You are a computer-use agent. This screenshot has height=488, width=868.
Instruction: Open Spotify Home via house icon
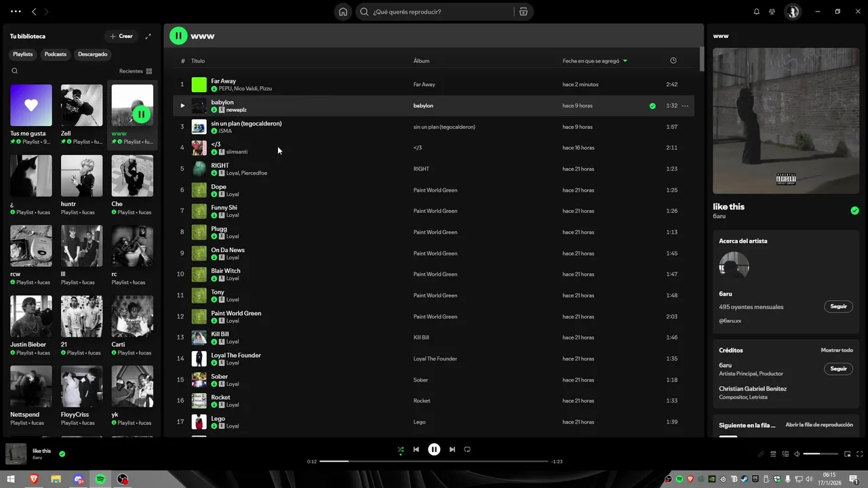(x=343, y=12)
